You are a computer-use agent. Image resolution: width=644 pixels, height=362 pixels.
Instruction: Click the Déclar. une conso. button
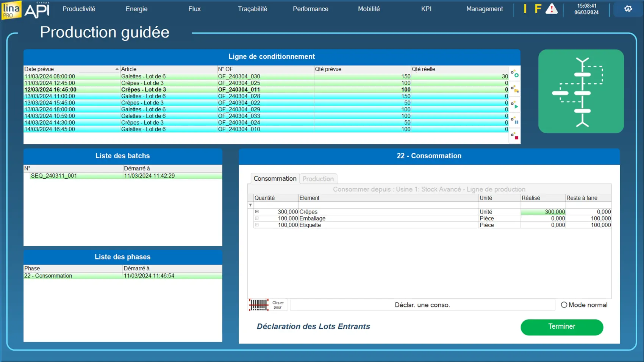coord(422,305)
